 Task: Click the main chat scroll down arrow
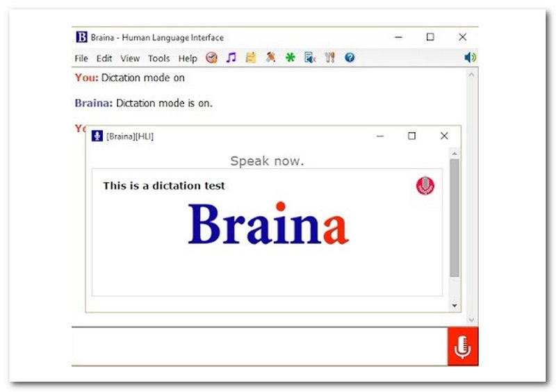(x=471, y=320)
